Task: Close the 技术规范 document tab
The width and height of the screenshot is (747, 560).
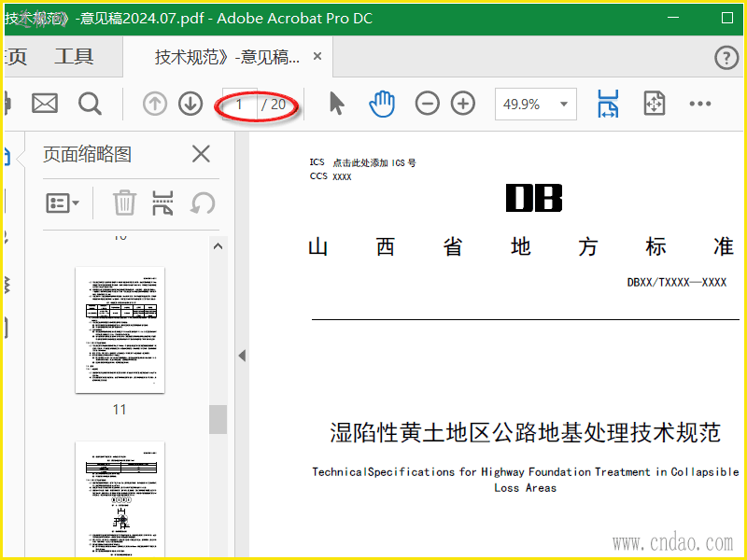Action: click(317, 57)
